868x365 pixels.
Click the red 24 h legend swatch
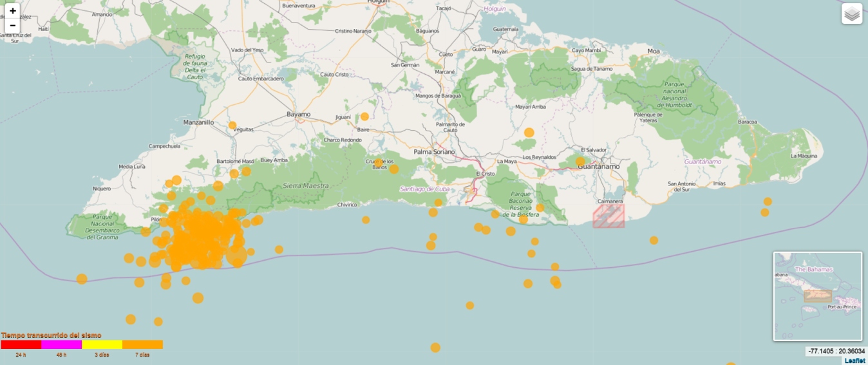(x=21, y=344)
